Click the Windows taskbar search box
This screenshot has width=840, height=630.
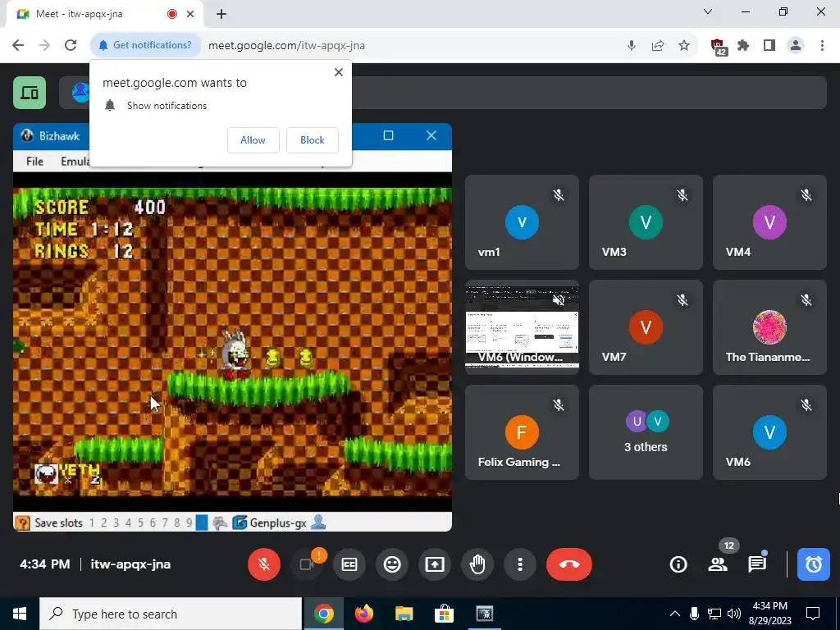[x=171, y=614]
